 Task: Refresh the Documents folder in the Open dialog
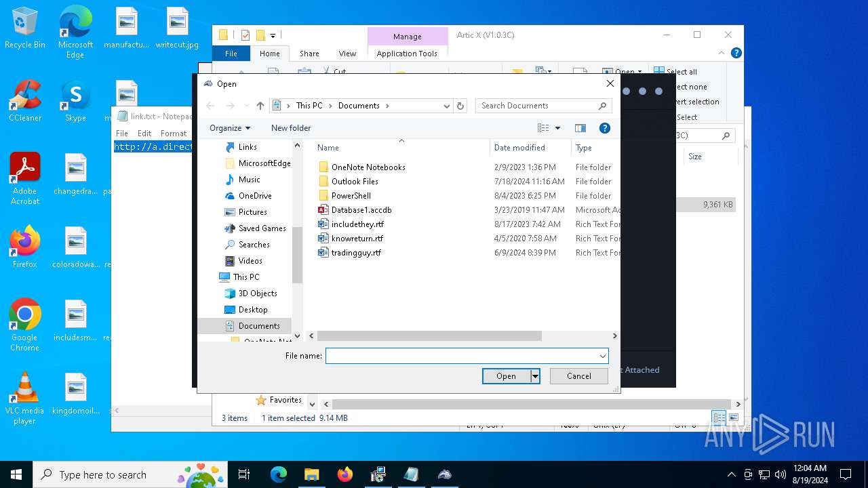coord(461,106)
